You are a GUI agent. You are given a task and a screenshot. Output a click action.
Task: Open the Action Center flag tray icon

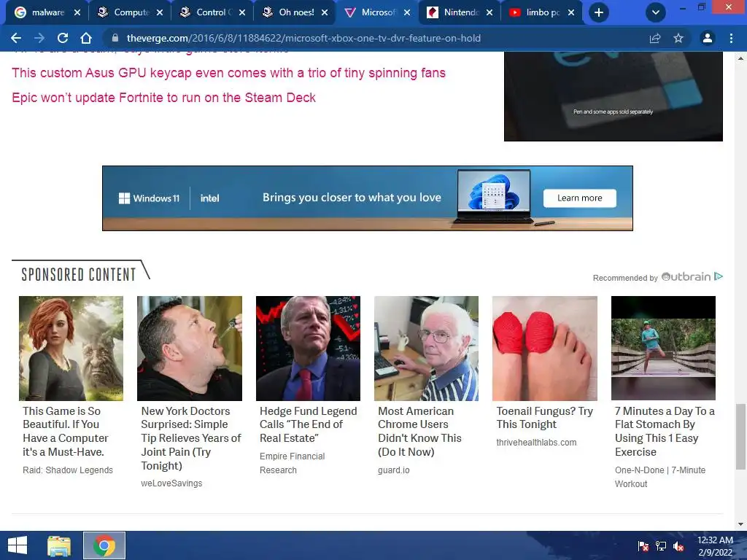click(643, 545)
